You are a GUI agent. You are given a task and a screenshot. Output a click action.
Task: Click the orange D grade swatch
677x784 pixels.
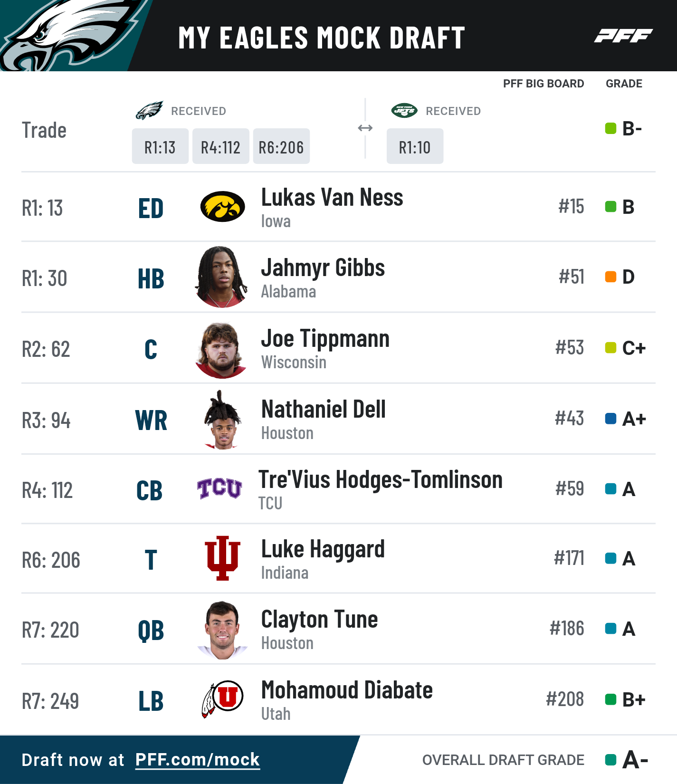tap(610, 277)
